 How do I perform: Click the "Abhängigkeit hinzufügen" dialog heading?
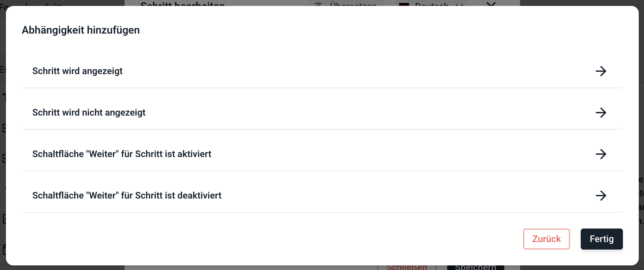(x=81, y=30)
